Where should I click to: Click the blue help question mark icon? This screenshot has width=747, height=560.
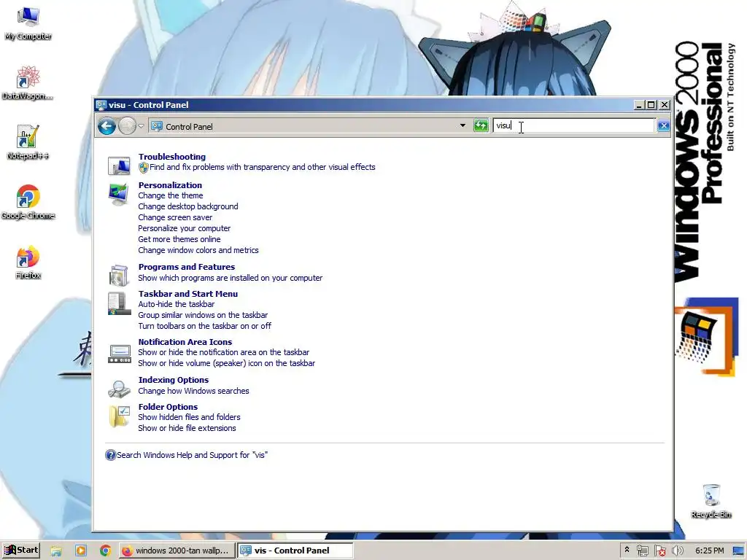point(110,455)
